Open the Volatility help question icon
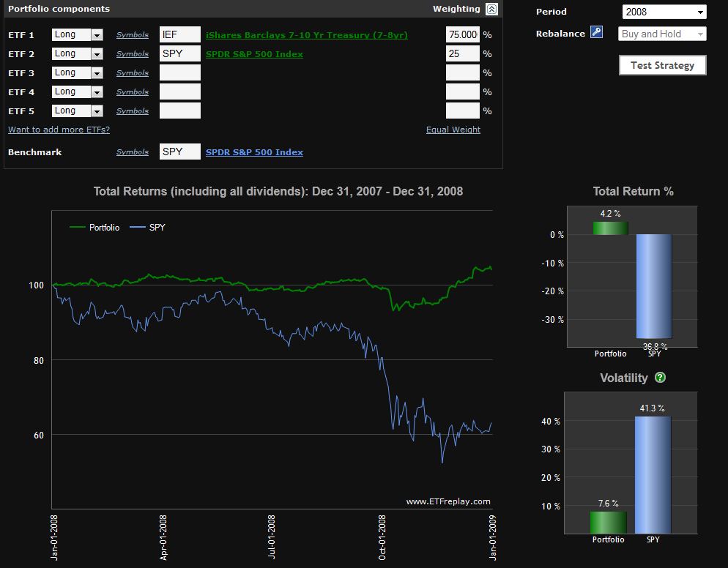 tap(660, 377)
